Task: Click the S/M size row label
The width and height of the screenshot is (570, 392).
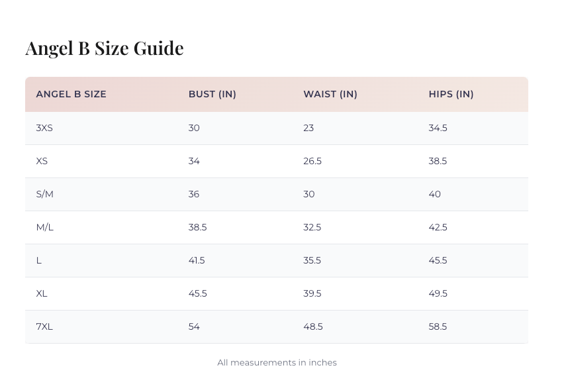Action: click(45, 194)
